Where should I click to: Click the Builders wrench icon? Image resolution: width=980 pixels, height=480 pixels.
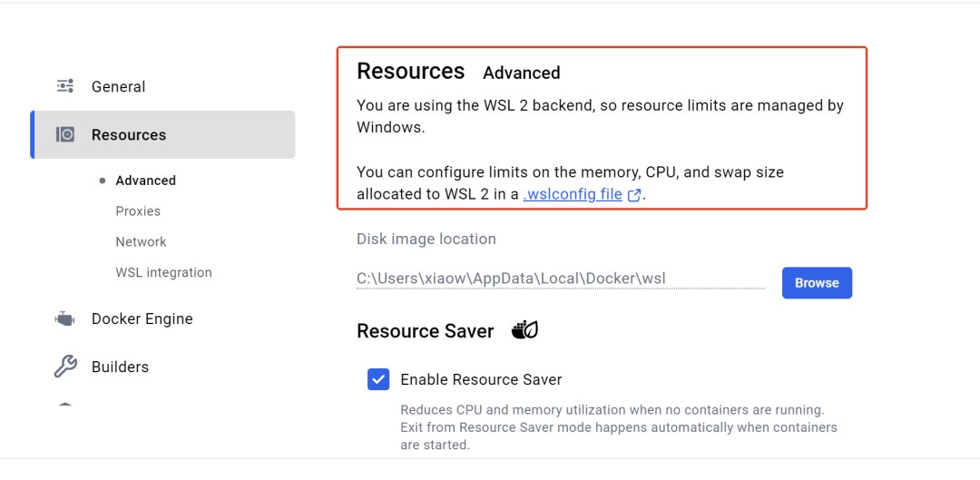(x=65, y=367)
